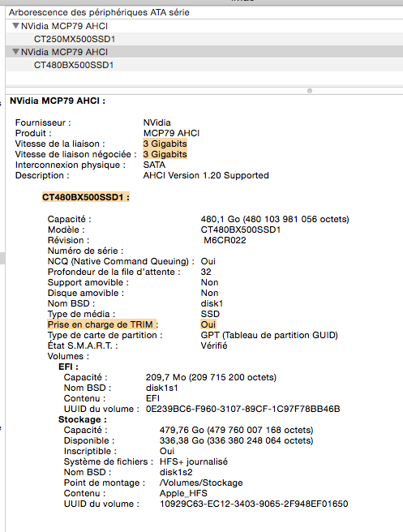Click the Système de fichiers label
403x532 pixels.
(x=109, y=461)
